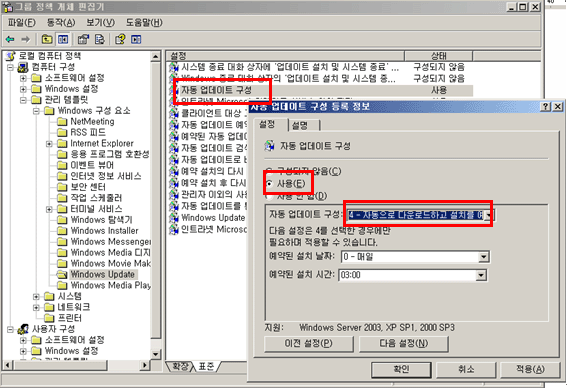Select the 구성되지 않음(C) radio button
567x389 pixels.
pos(269,171)
